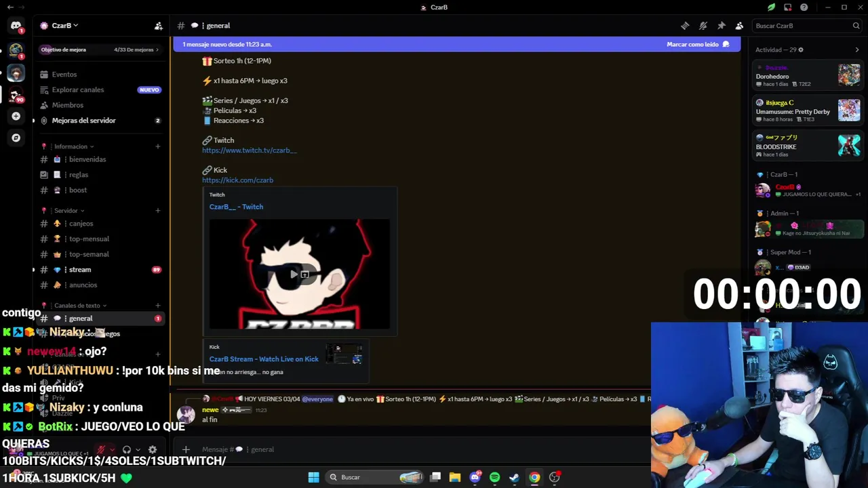Open BLOODSTRIKE activity card

click(x=808, y=145)
